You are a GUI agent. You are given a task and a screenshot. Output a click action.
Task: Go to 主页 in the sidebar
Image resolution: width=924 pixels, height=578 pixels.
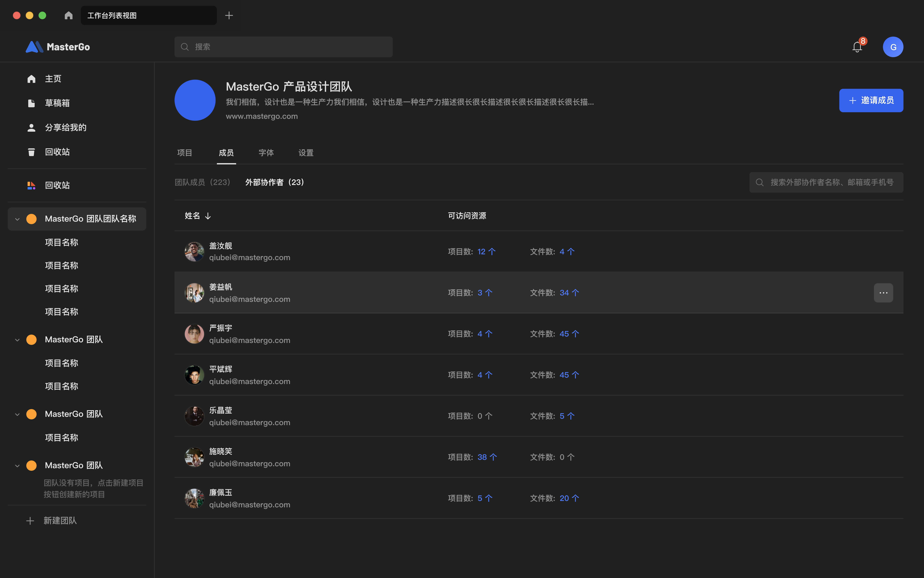[53, 79]
